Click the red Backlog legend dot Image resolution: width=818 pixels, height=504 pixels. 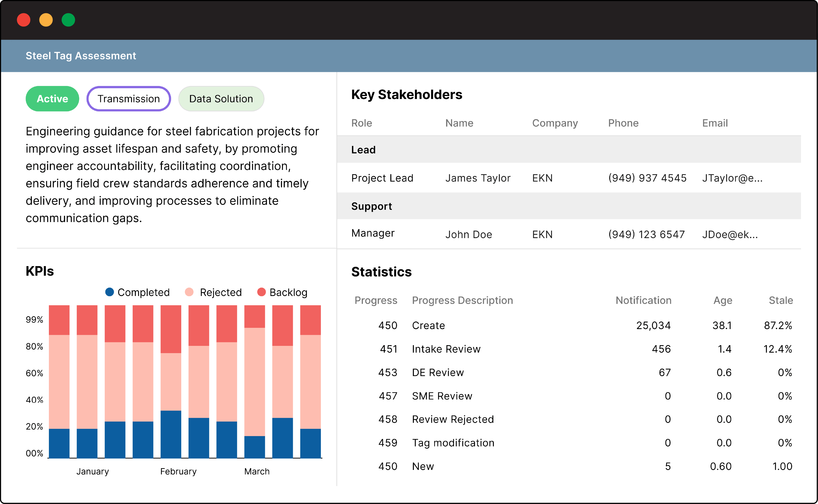click(x=261, y=292)
